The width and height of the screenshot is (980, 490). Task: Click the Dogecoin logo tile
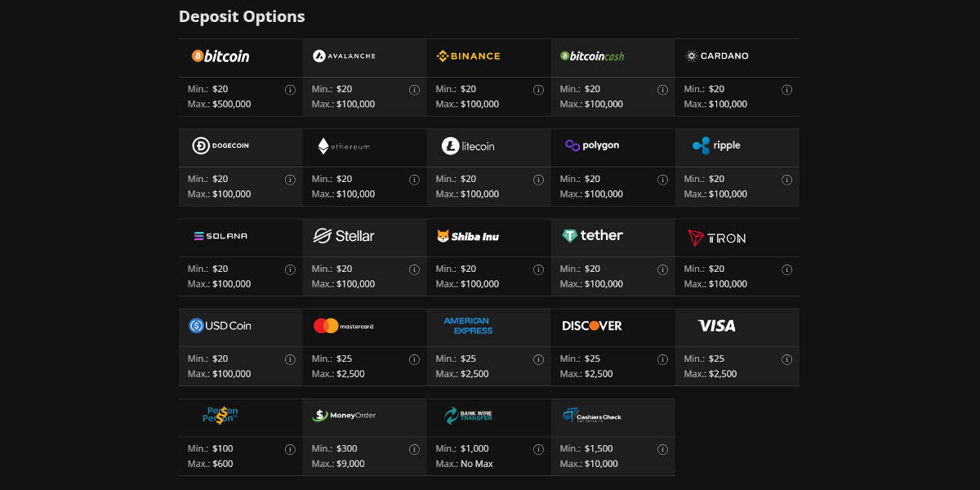click(220, 146)
